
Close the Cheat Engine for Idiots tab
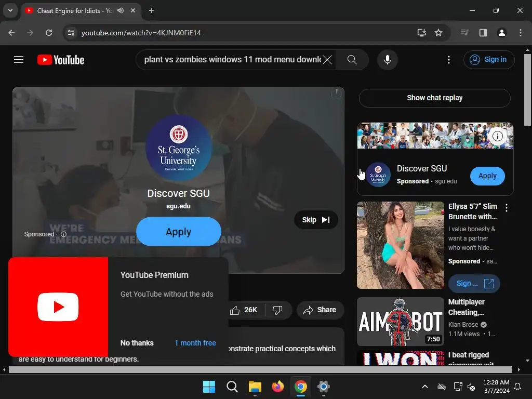(133, 10)
